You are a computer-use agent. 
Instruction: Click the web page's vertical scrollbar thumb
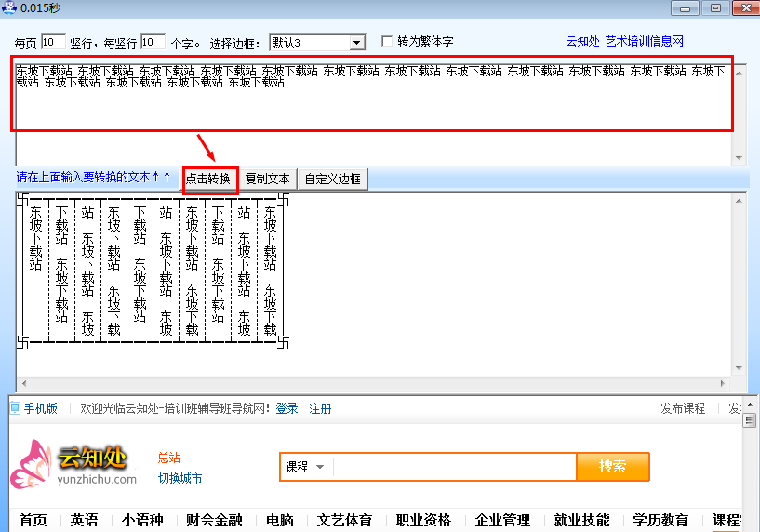[x=750, y=420]
